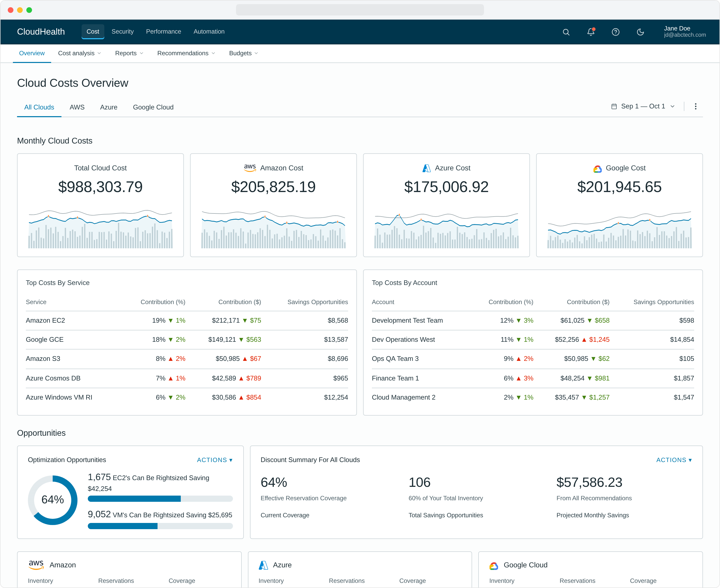Open ACTIONS menu in Discount Summary

674,460
